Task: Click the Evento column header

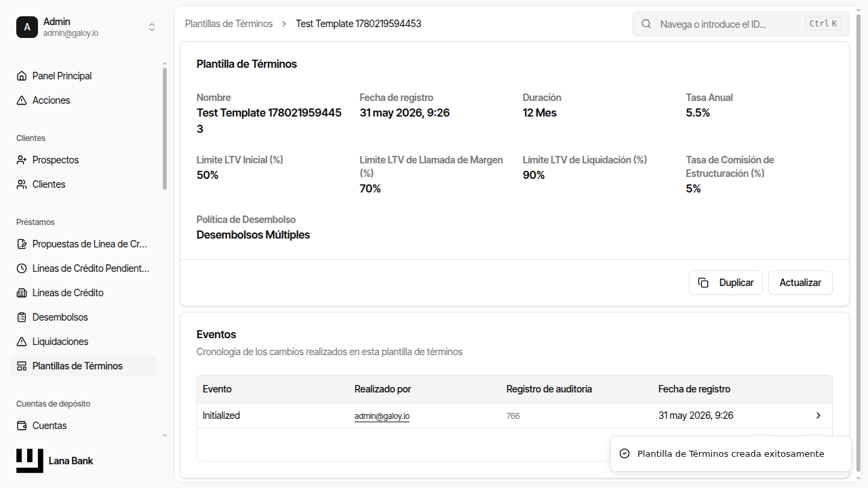Action: (217, 389)
